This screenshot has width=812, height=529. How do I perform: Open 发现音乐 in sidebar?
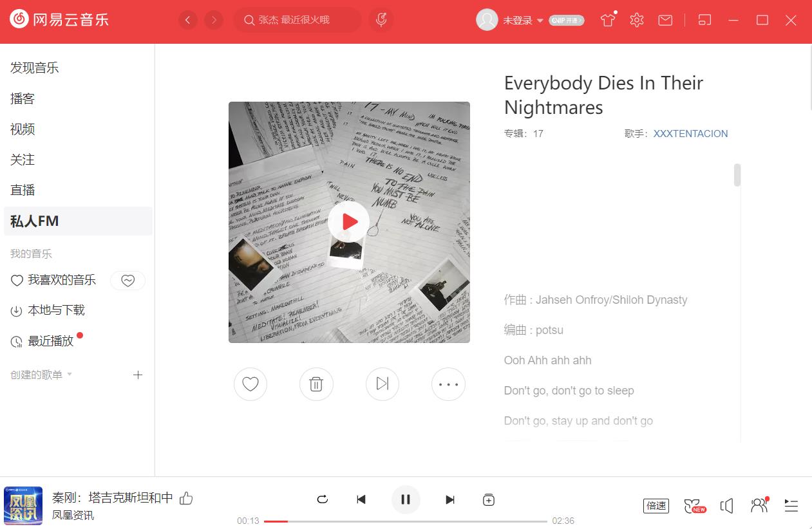pyautogui.click(x=35, y=68)
